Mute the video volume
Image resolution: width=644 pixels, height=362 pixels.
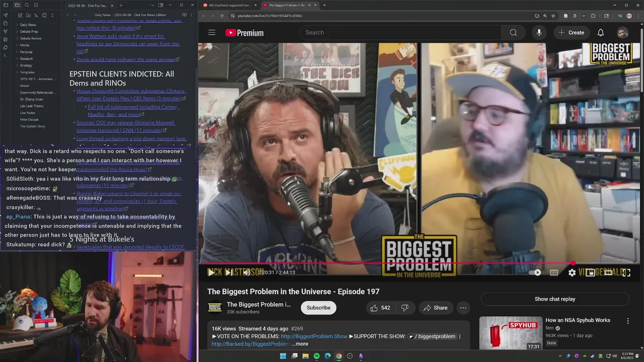tap(246, 273)
